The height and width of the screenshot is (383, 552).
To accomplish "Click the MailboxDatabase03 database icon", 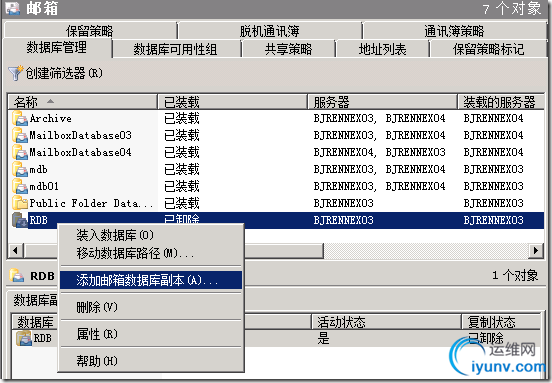I will pos(20,136).
